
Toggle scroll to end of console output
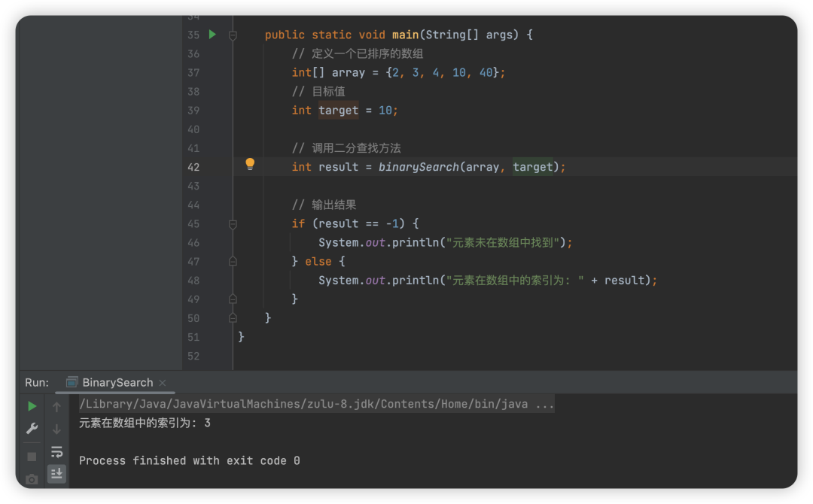pyautogui.click(x=56, y=473)
